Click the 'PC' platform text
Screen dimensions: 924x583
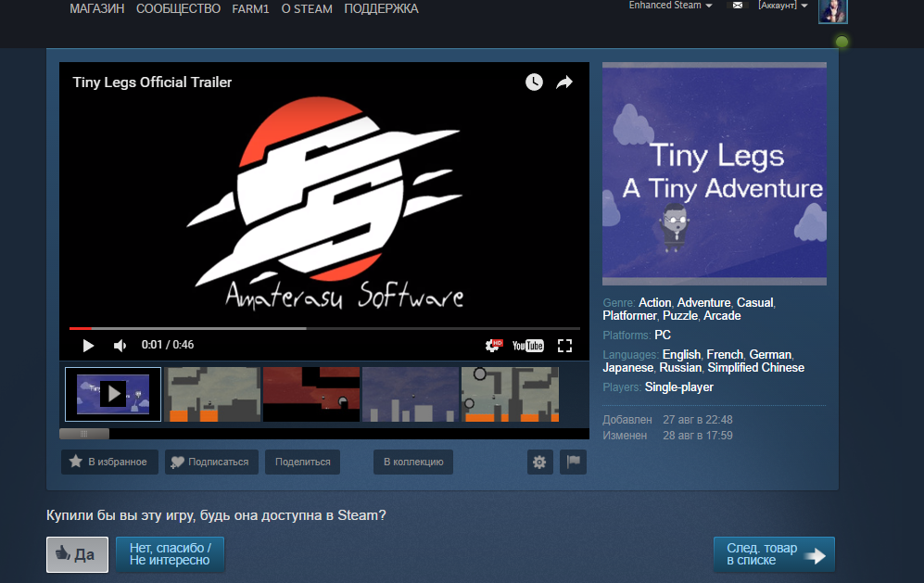click(x=663, y=336)
